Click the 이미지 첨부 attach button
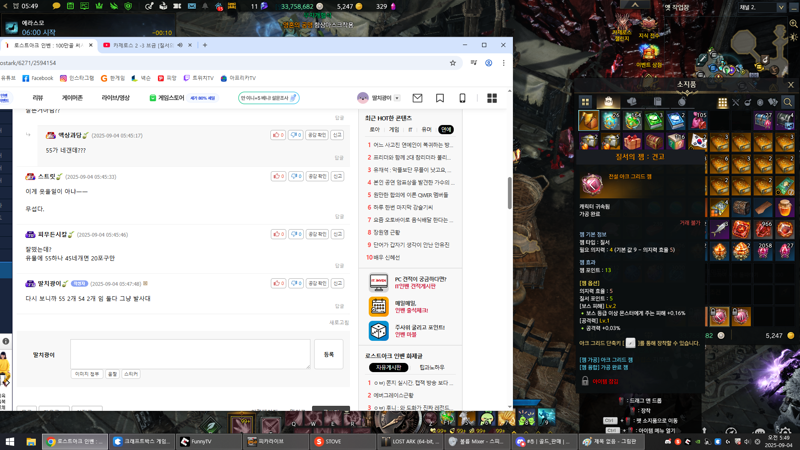 coord(87,374)
